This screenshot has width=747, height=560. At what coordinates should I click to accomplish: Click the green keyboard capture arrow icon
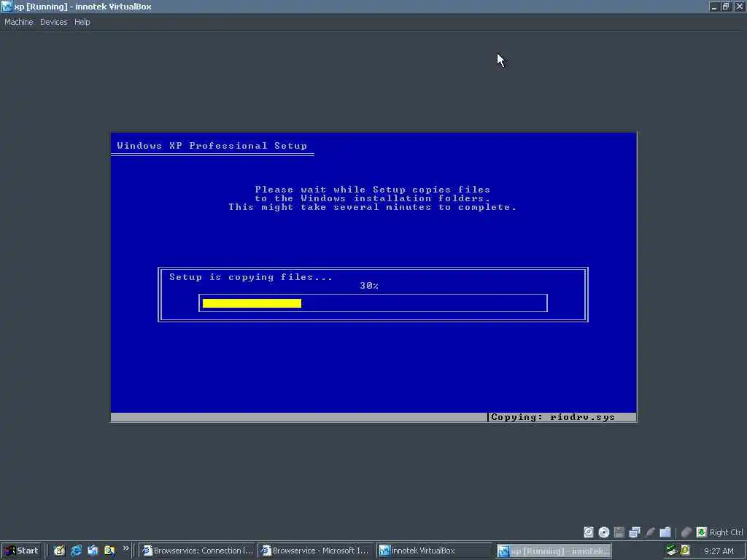701,532
